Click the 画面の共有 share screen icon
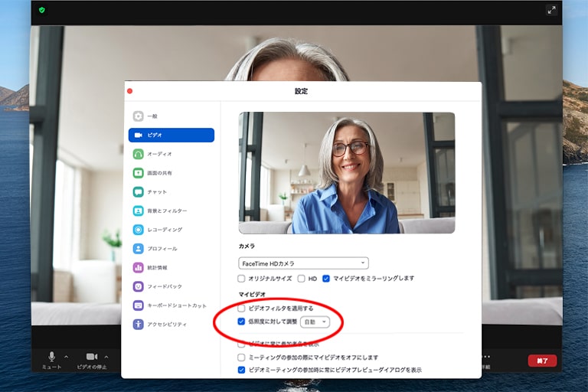 click(138, 173)
